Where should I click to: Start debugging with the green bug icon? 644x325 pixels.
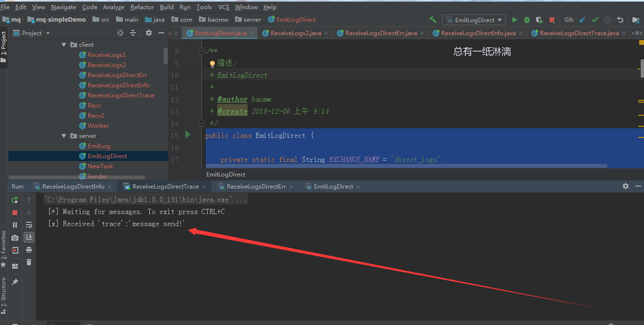pos(526,20)
